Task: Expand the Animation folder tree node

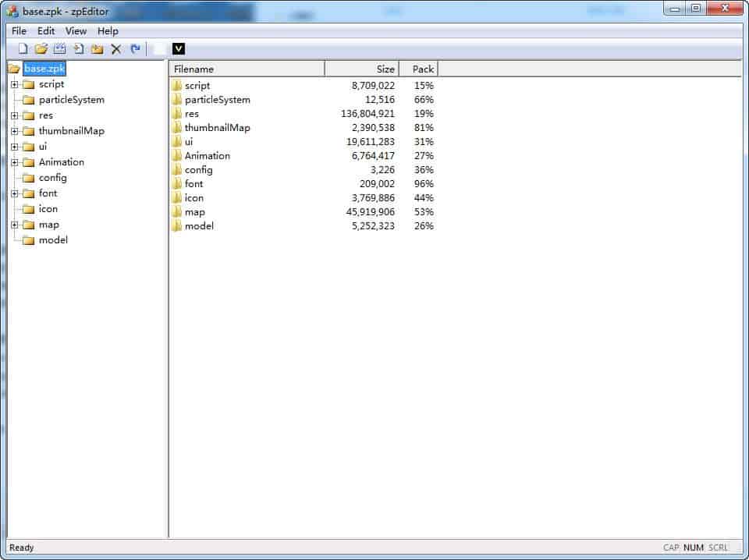Action: [x=14, y=162]
